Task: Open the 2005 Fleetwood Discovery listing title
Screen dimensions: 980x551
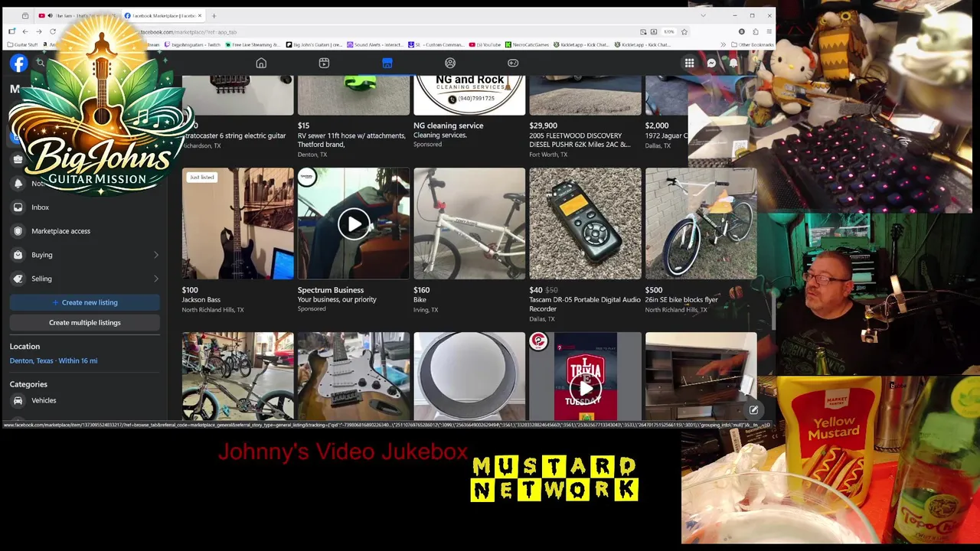Action: click(x=580, y=140)
